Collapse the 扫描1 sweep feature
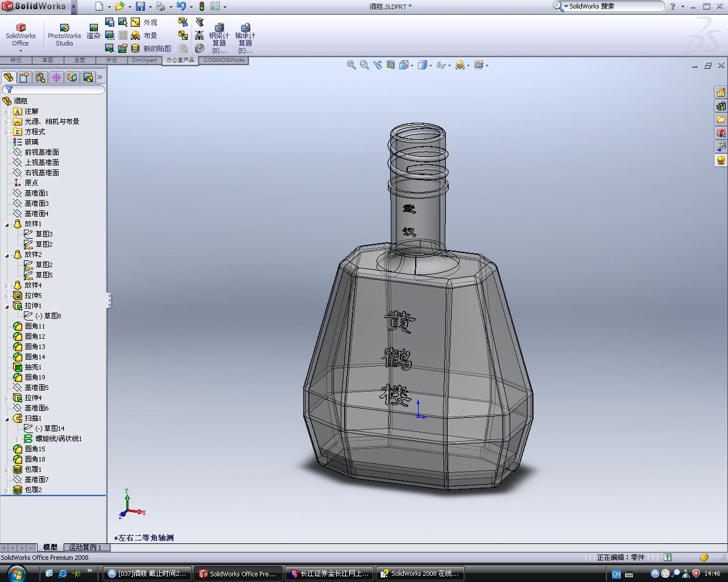728x582 pixels. pos(7,418)
